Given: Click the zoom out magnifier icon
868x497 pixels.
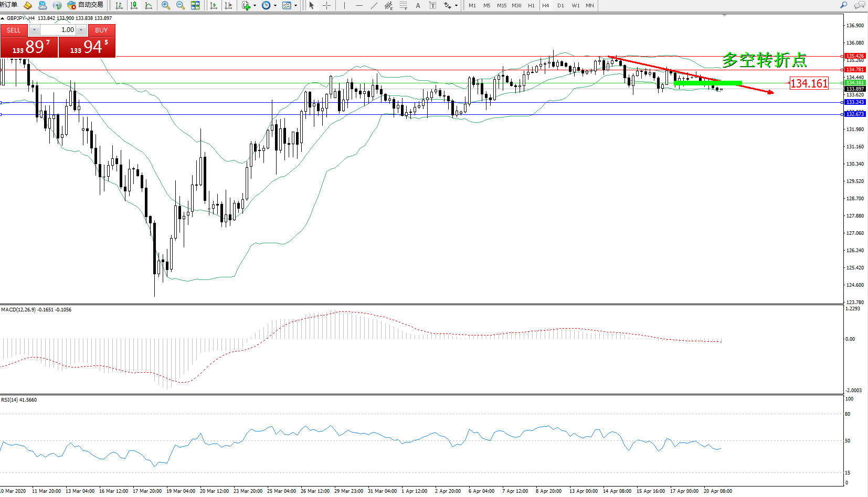Looking at the screenshot, I should pos(181,5).
